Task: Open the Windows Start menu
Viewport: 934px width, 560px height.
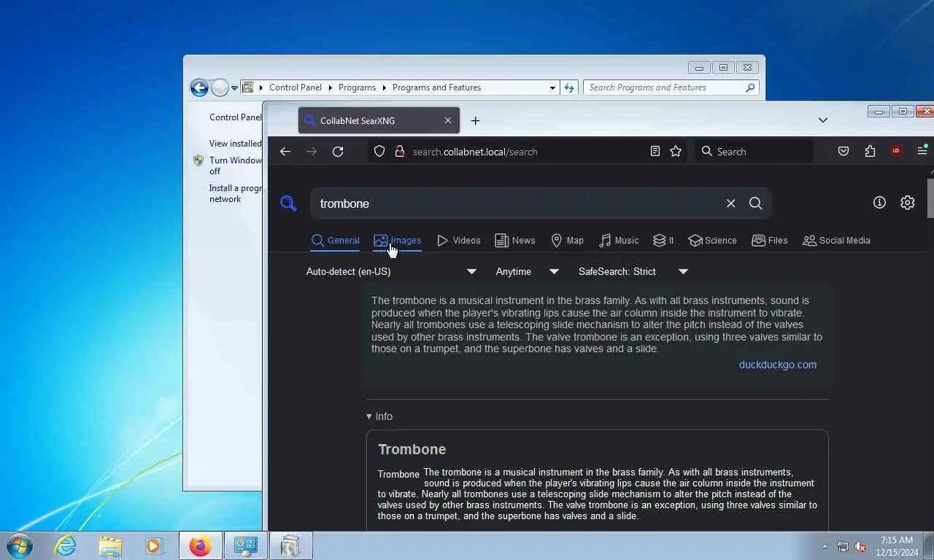Action: click(19, 545)
